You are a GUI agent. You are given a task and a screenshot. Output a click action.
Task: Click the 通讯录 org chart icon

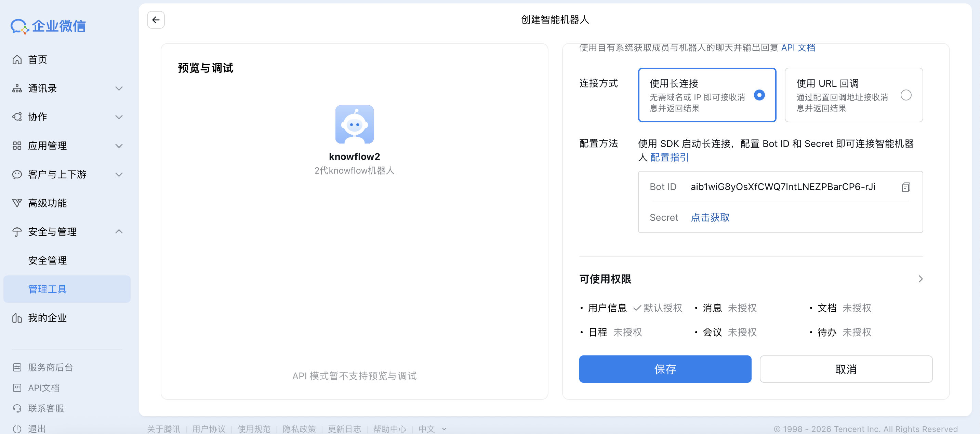point(17,88)
